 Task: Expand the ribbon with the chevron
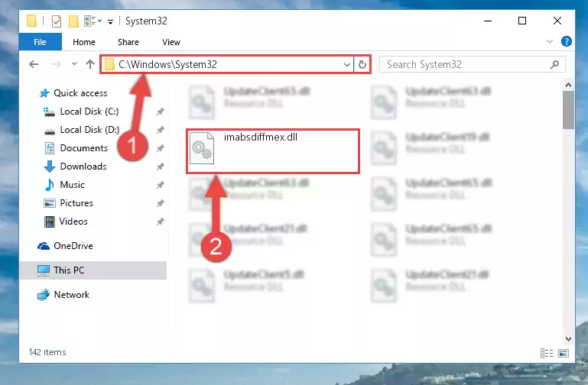[550, 41]
